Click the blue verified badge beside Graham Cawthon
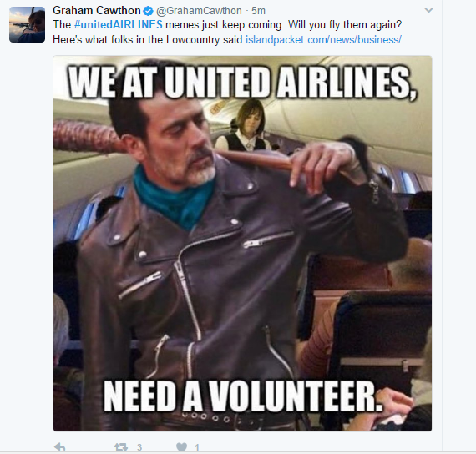The image size is (476, 454). tap(148, 11)
